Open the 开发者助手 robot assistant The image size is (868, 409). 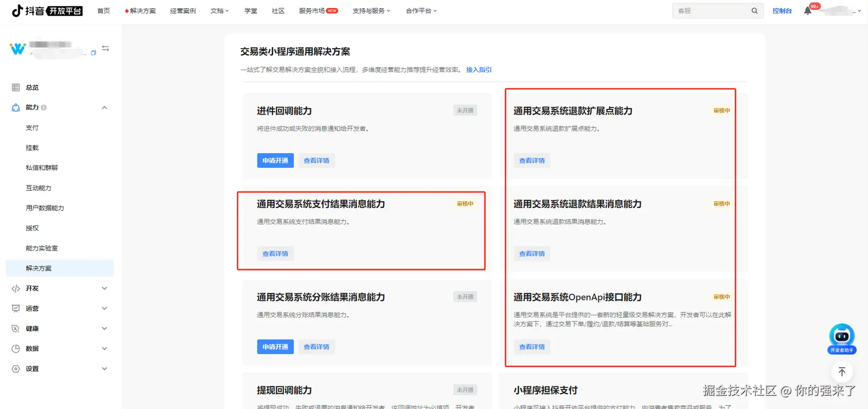[842, 339]
